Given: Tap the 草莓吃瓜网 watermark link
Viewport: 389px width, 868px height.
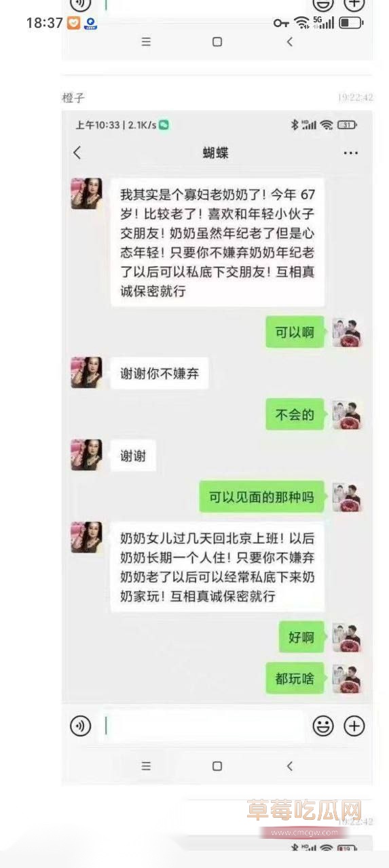Looking at the screenshot, I should pos(303,811).
